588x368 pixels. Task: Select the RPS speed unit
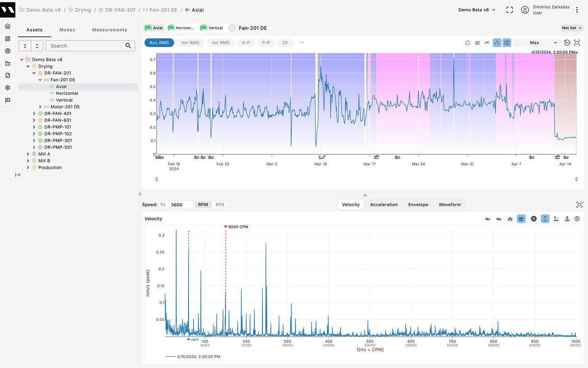coord(220,205)
